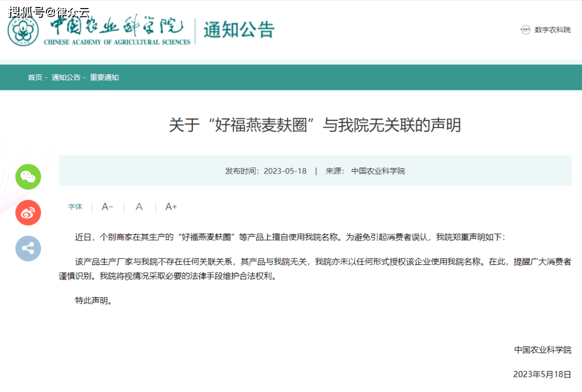
Task: Click the source name 中国农业科学院 in the info bar
Action: pos(378,171)
